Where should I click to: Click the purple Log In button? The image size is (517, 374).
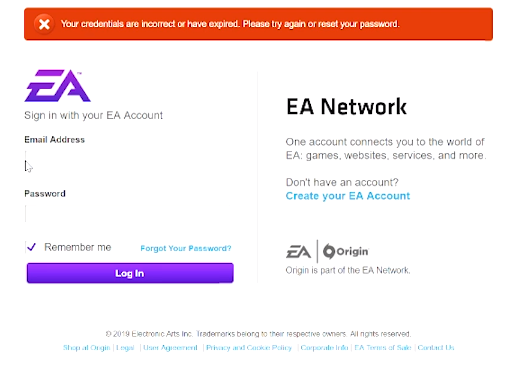tap(130, 273)
